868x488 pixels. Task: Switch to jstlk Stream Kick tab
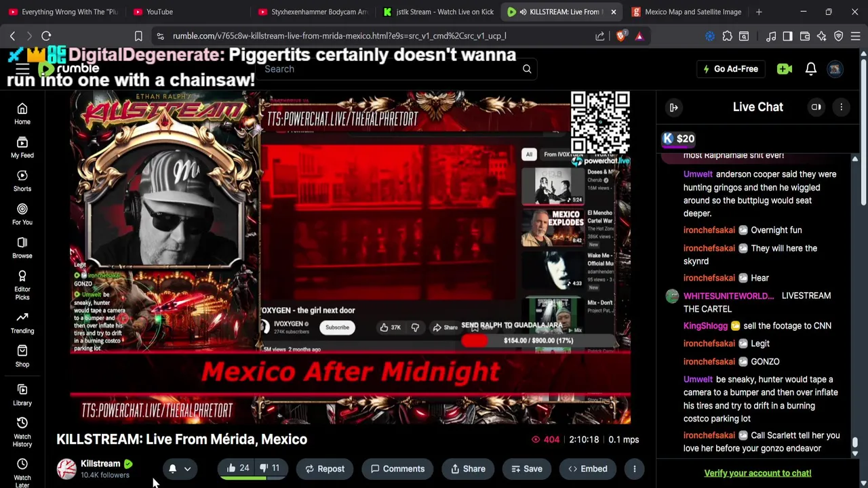point(437,12)
